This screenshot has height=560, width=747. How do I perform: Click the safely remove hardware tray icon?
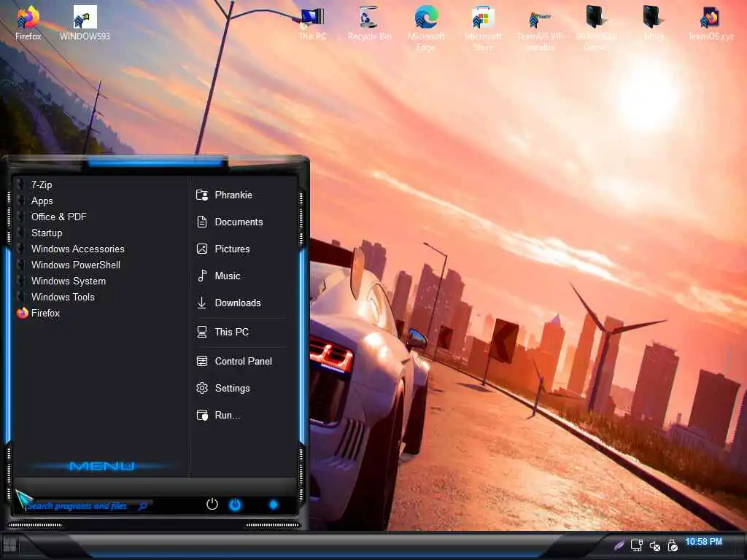[672, 545]
